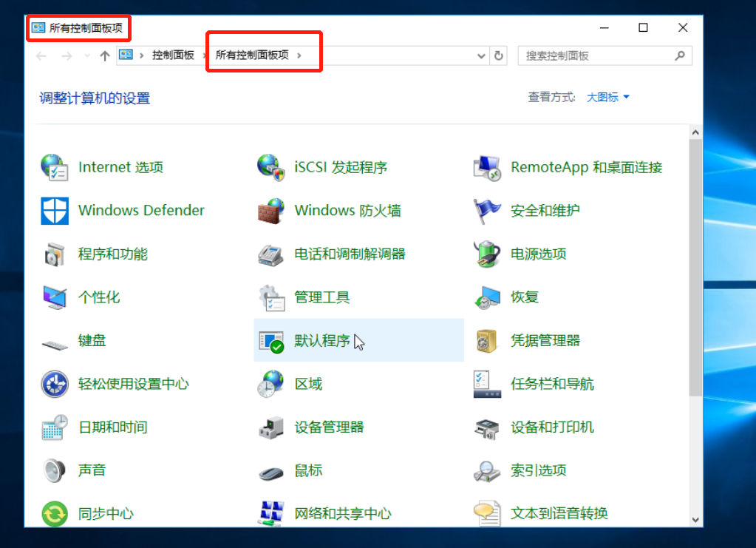Open the Windows 防火墙 brick wall icon
This screenshot has width=756, height=548.
(270, 211)
